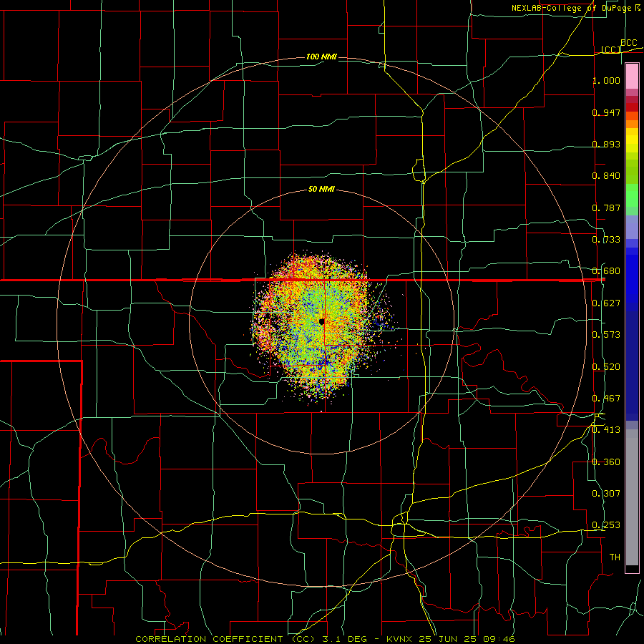The height and width of the screenshot is (644, 644).
Task: Click the 0.573 scale value
Action: click(x=606, y=335)
